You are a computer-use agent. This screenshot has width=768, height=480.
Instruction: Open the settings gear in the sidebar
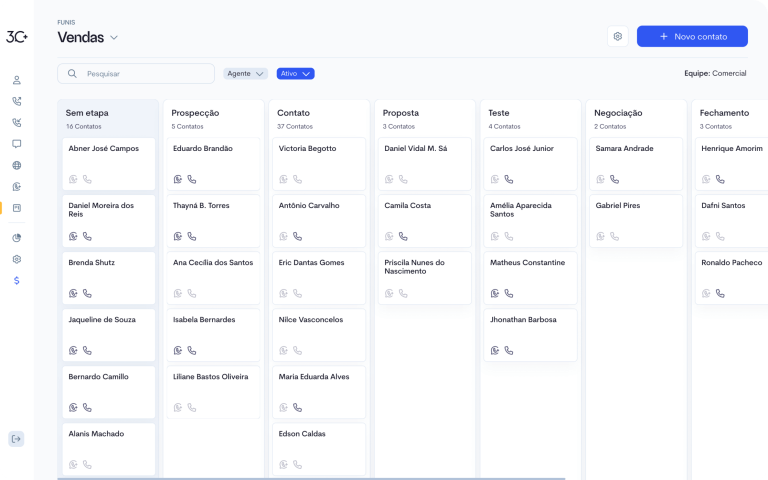tap(17, 259)
